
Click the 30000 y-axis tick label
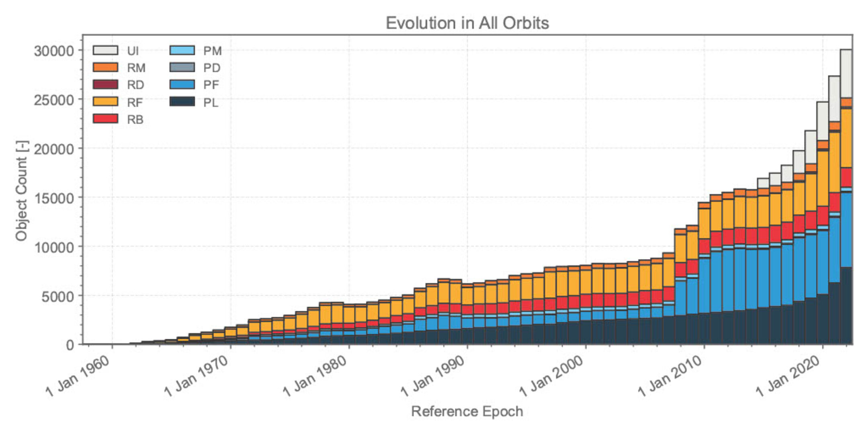(x=54, y=51)
